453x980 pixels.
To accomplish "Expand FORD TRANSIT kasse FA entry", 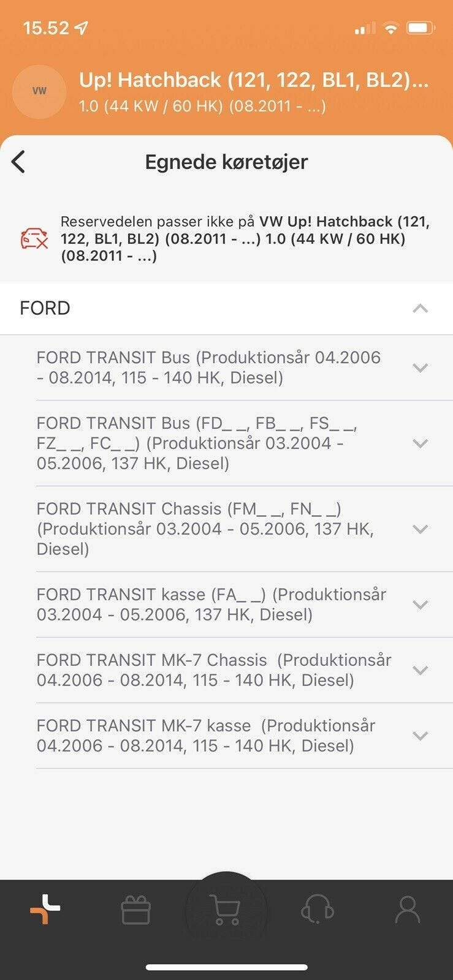I will click(x=420, y=605).
